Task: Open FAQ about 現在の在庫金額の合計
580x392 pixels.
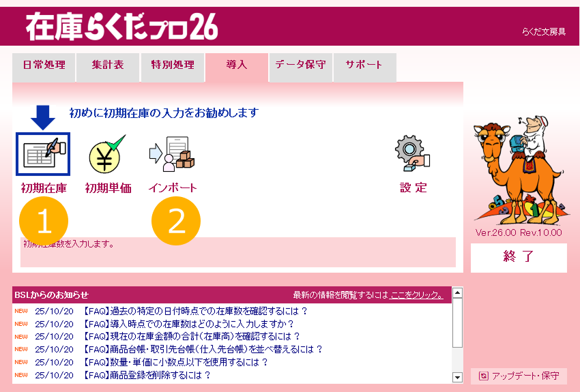Action: 191,336
